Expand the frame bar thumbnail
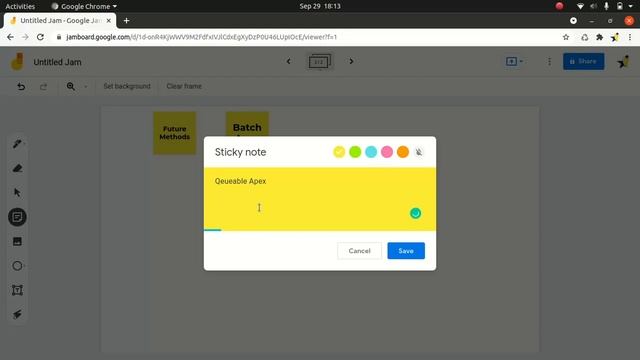This screenshot has width=640, height=360. pyautogui.click(x=320, y=61)
